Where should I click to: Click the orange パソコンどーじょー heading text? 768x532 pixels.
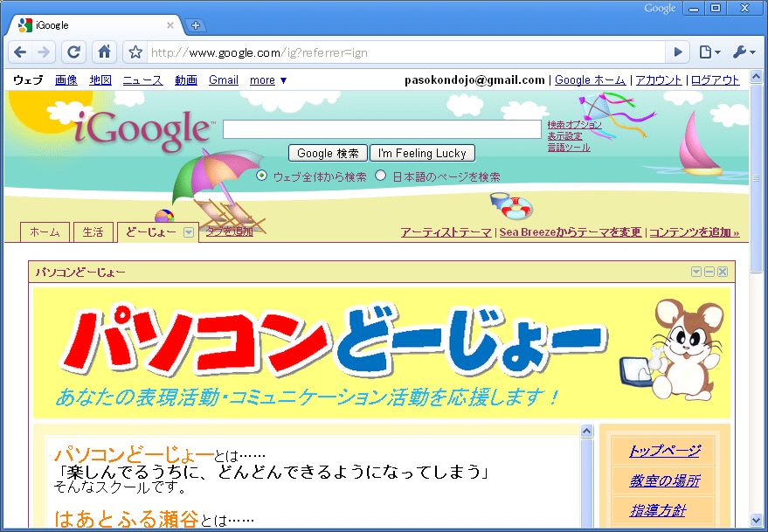(x=135, y=455)
